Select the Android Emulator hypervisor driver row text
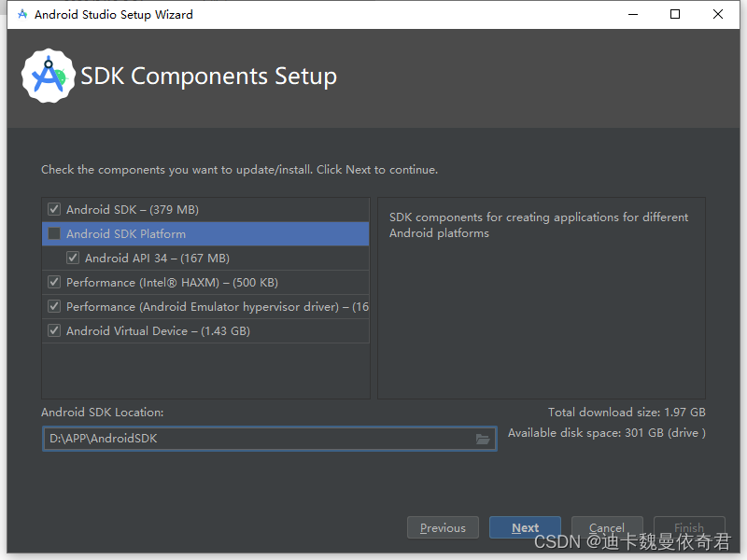The width and height of the screenshot is (747, 560). (x=218, y=307)
